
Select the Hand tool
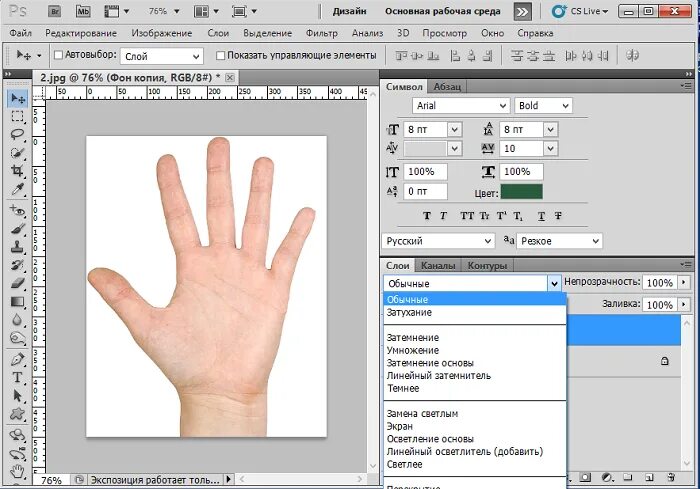[x=17, y=471]
